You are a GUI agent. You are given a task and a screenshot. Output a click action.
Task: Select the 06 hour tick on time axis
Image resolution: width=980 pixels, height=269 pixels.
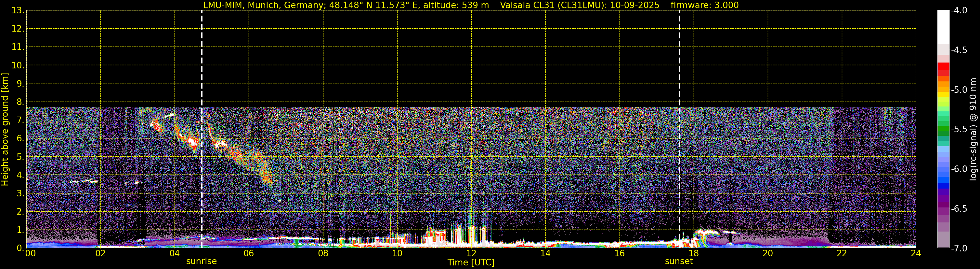click(249, 254)
